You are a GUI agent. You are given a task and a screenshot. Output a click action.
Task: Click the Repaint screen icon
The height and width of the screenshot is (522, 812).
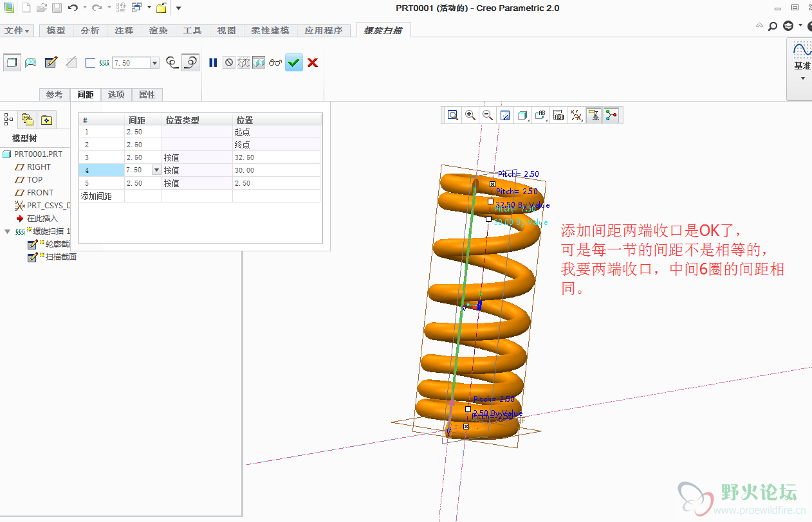tap(505, 115)
